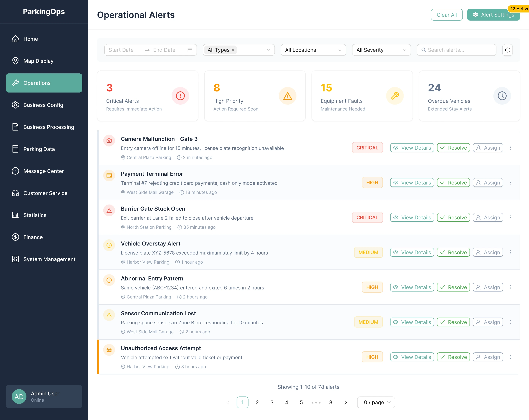Expand the All Locations dropdown
Screen dimensions: 529x420
pos(313,50)
